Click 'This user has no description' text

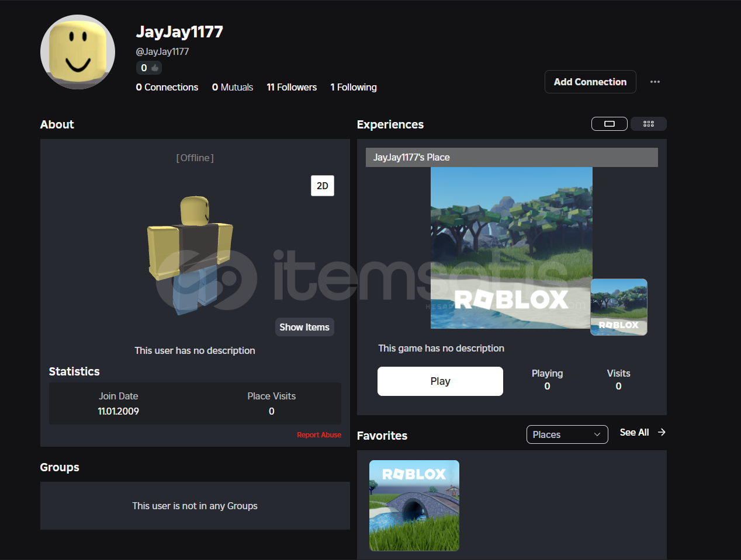195,350
